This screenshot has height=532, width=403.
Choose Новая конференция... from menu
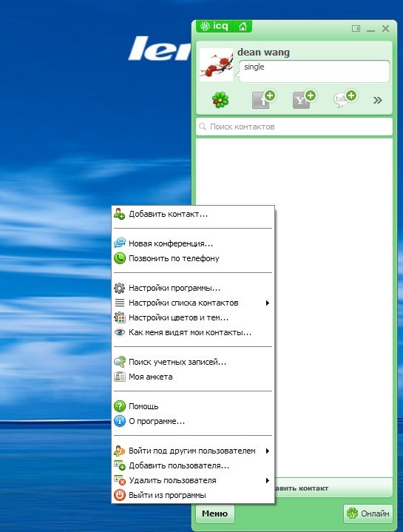point(193,243)
